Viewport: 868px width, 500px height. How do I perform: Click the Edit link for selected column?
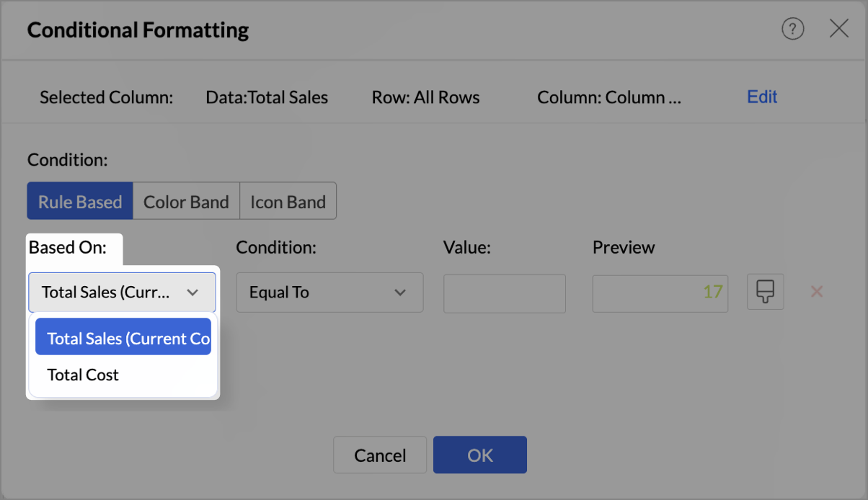[762, 97]
